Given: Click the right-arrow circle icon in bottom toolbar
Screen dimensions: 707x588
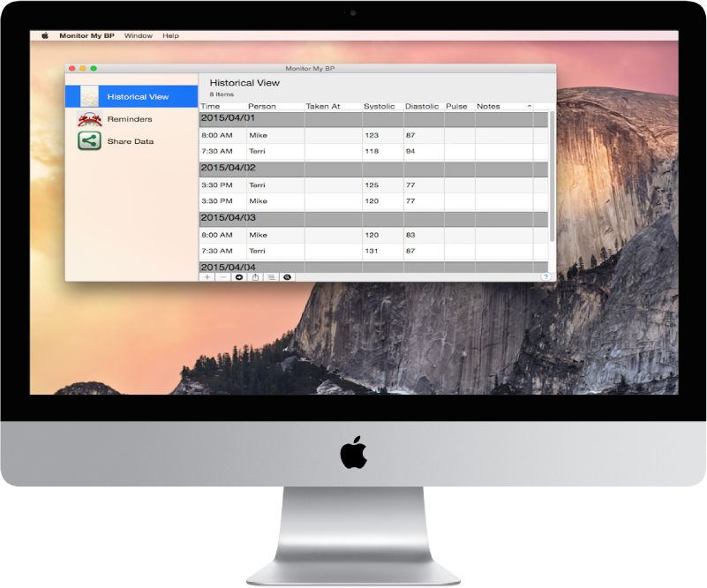Looking at the screenshot, I should point(239,277).
